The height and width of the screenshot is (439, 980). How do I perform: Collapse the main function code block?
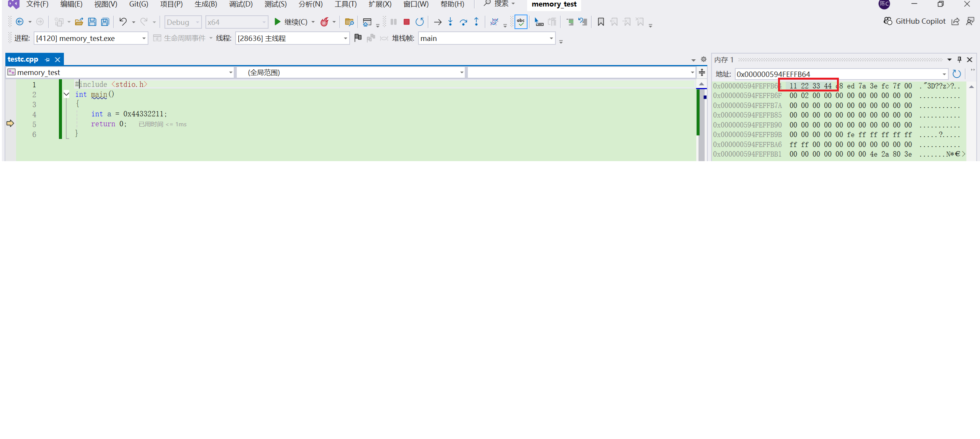click(67, 94)
